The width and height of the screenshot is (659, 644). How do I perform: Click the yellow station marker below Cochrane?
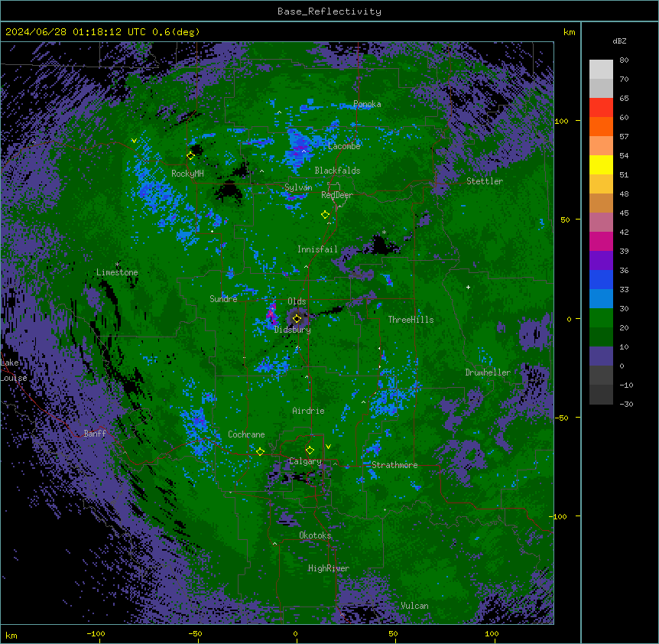click(260, 452)
